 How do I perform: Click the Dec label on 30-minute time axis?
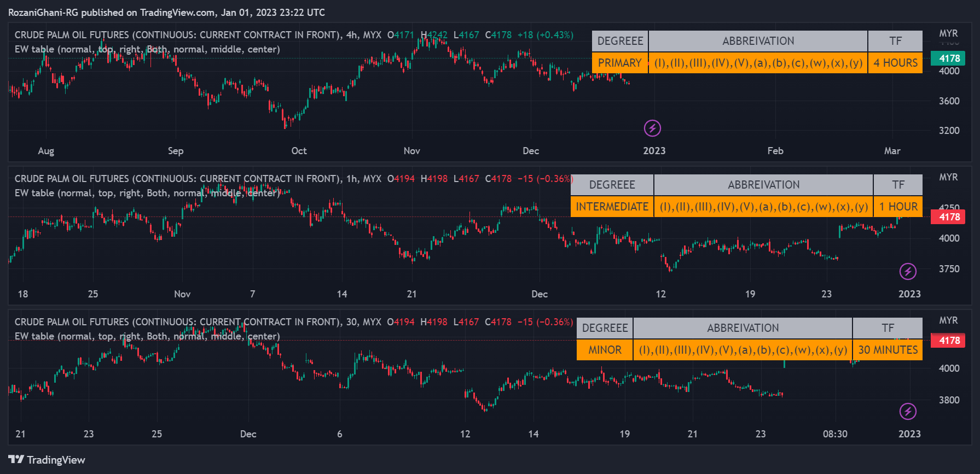tap(248, 434)
